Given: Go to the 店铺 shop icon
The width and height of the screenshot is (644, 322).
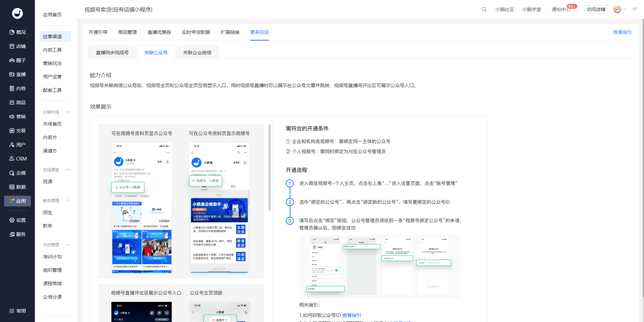Looking at the screenshot, I should click(x=12, y=46).
